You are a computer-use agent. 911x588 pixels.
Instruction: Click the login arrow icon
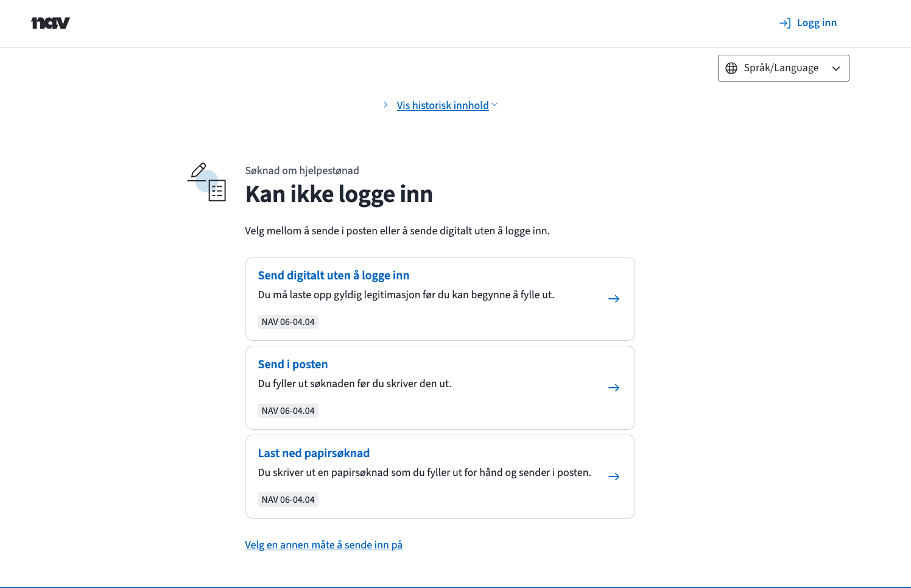(x=785, y=23)
